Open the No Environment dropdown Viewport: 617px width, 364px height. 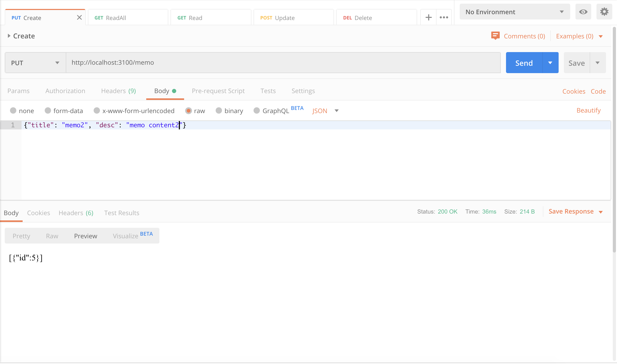point(515,12)
